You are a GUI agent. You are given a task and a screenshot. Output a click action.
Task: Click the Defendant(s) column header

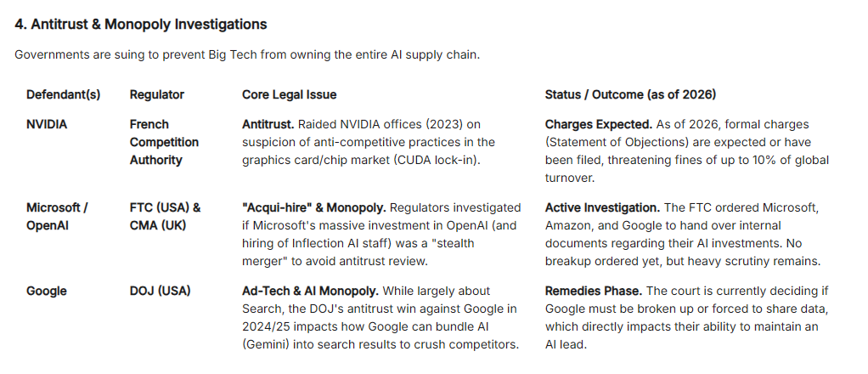[x=63, y=94]
